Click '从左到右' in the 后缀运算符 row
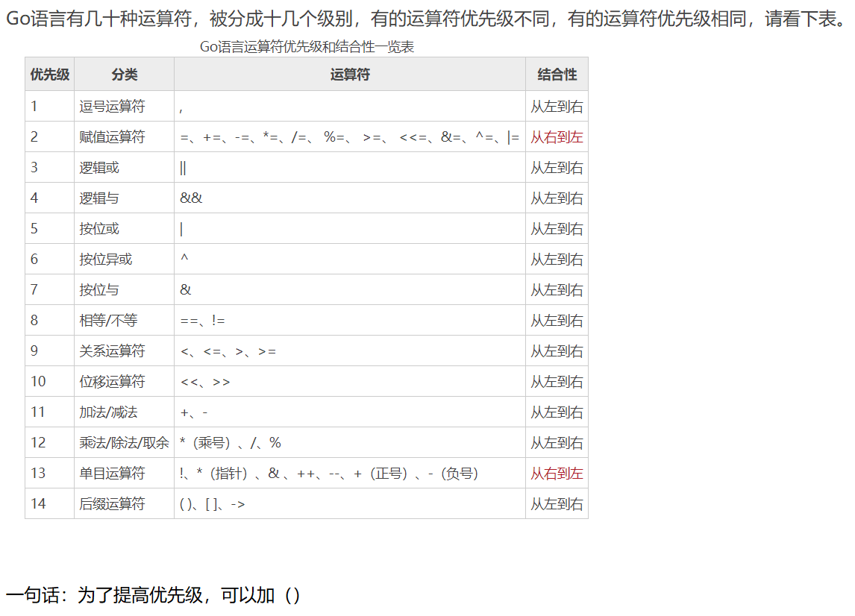 [557, 503]
